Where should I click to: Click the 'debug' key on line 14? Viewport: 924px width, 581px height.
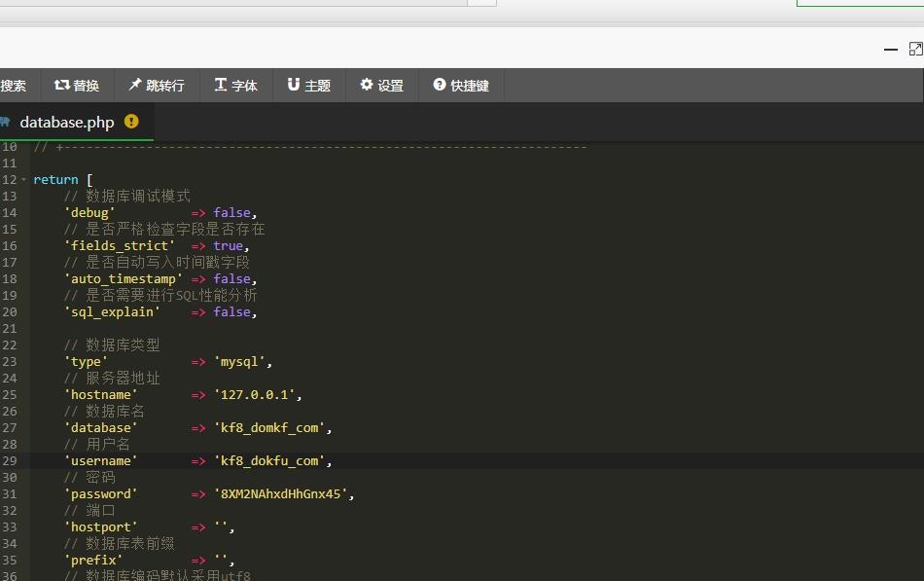(89, 212)
